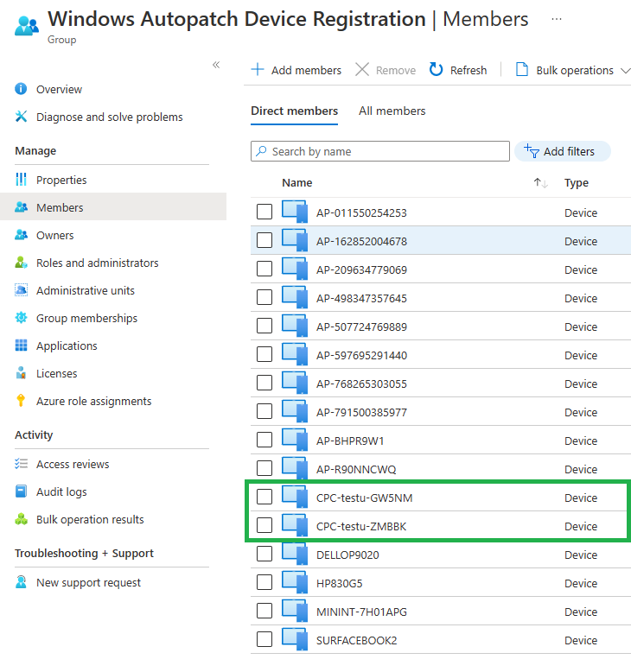Viewport: 631px width, 672px height.
Task: Click the Add filters button
Action: [x=563, y=151]
